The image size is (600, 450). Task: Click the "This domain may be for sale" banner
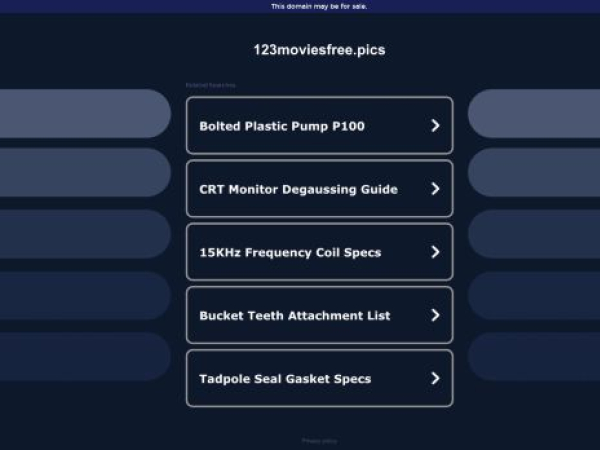click(319, 6)
